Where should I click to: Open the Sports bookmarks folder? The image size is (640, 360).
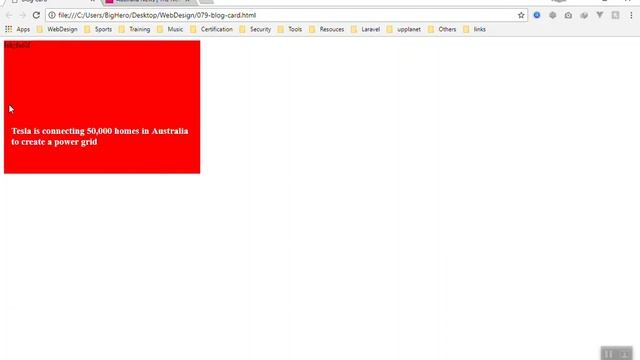tap(98, 29)
